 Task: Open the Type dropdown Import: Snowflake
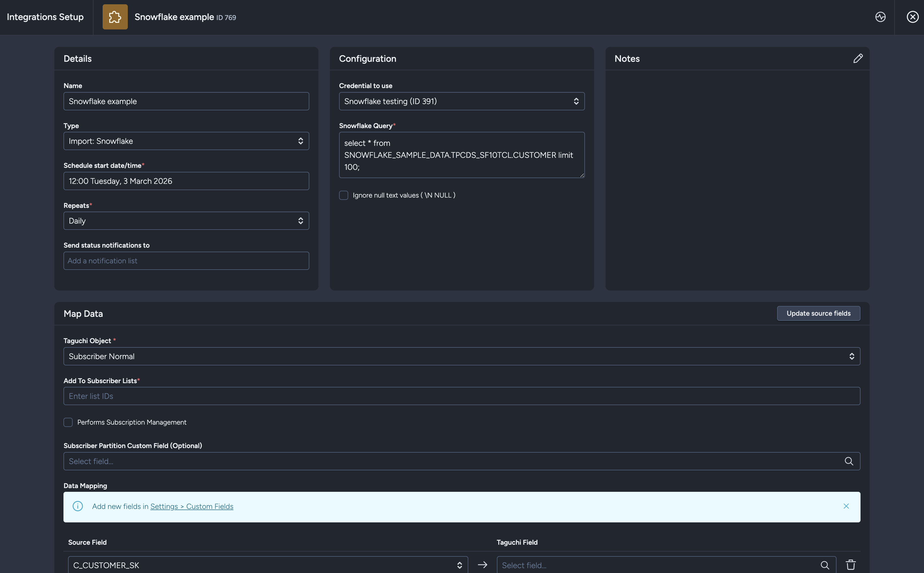coord(186,141)
